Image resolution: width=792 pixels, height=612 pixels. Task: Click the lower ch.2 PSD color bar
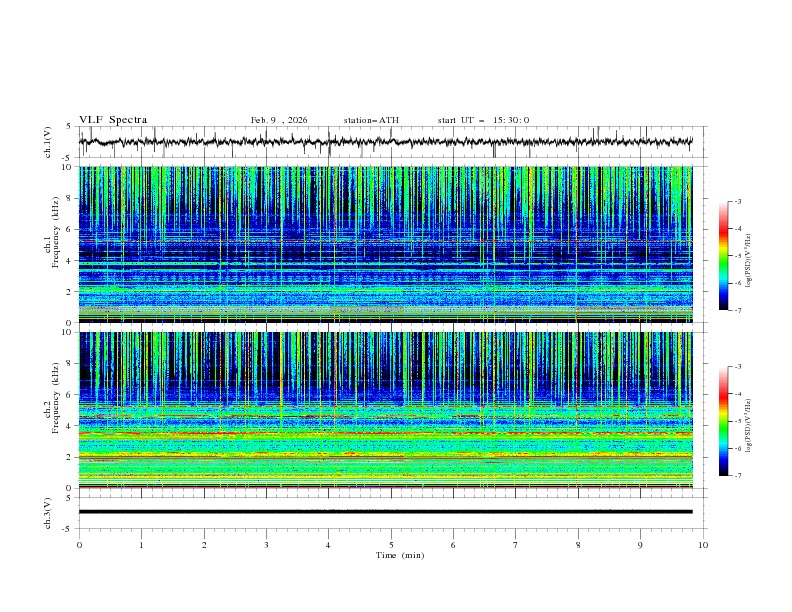pos(724,421)
